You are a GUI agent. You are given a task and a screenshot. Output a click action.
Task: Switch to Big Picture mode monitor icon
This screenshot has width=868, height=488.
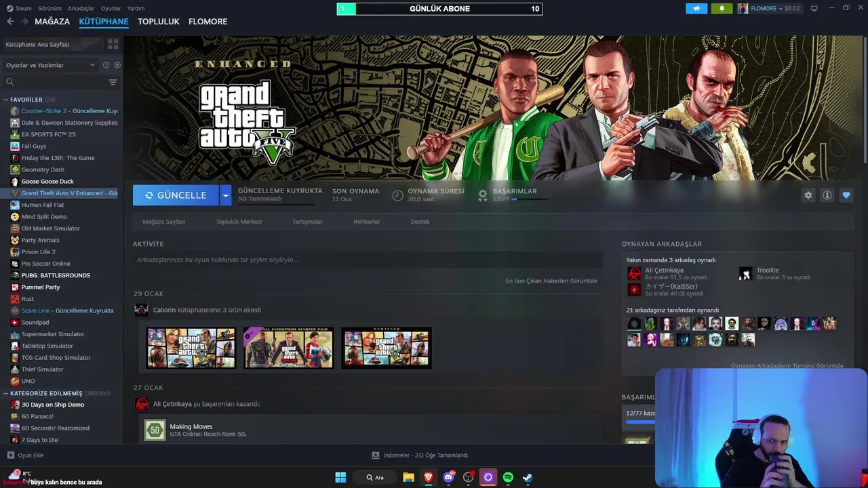coord(814,8)
